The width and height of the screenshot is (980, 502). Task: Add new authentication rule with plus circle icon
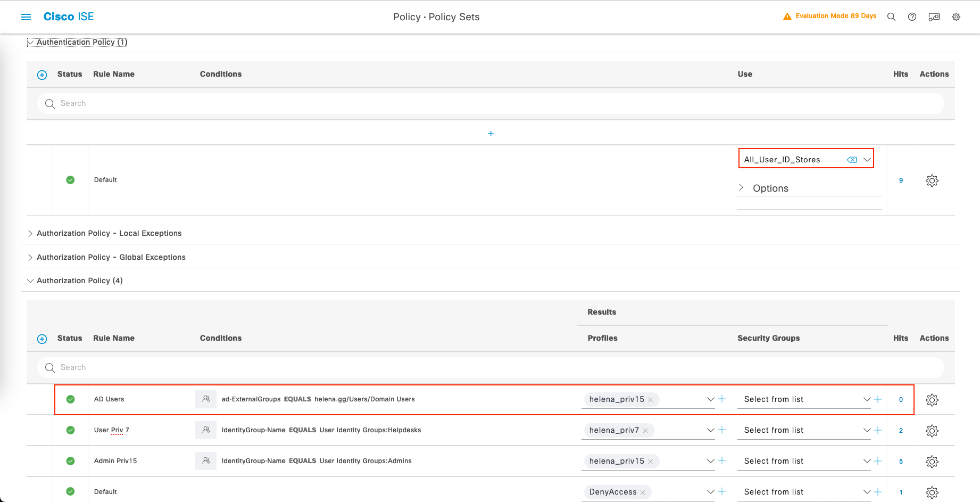tap(42, 75)
